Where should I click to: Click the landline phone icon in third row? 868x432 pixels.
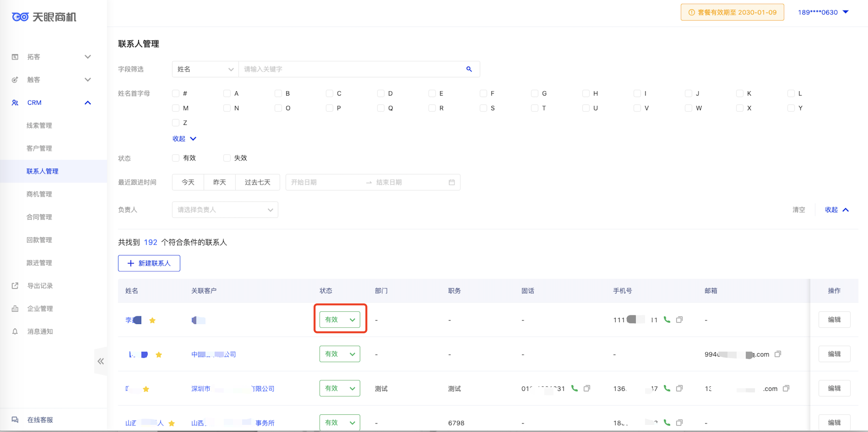574,388
